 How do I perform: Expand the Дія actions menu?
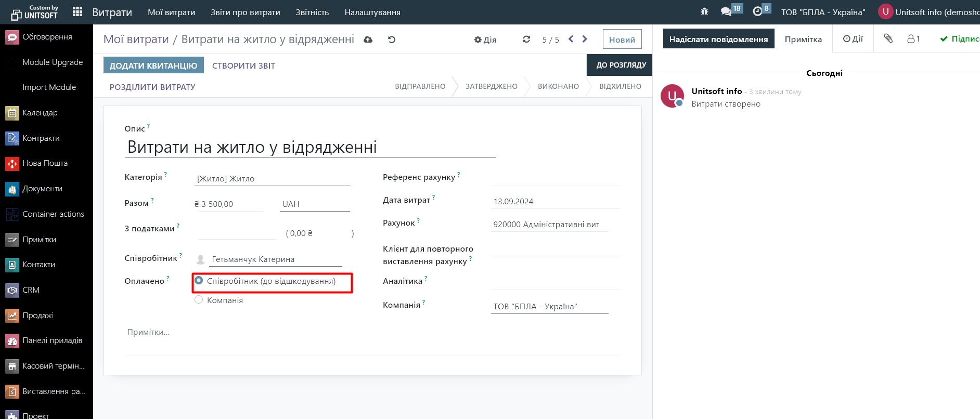click(485, 40)
